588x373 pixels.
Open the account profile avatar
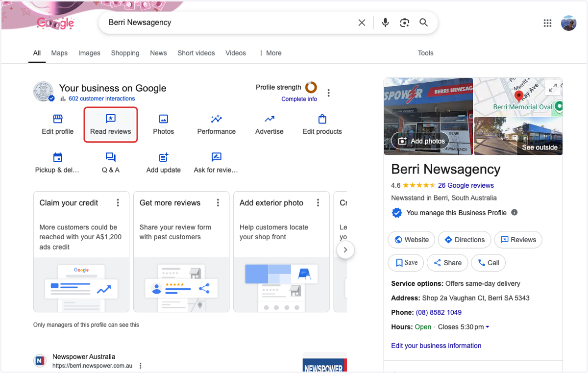pyautogui.click(x=569, y=23)
